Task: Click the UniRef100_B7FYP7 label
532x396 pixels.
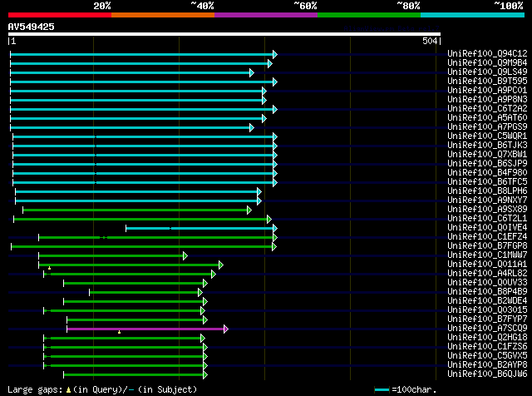Action: coord(487,319)
